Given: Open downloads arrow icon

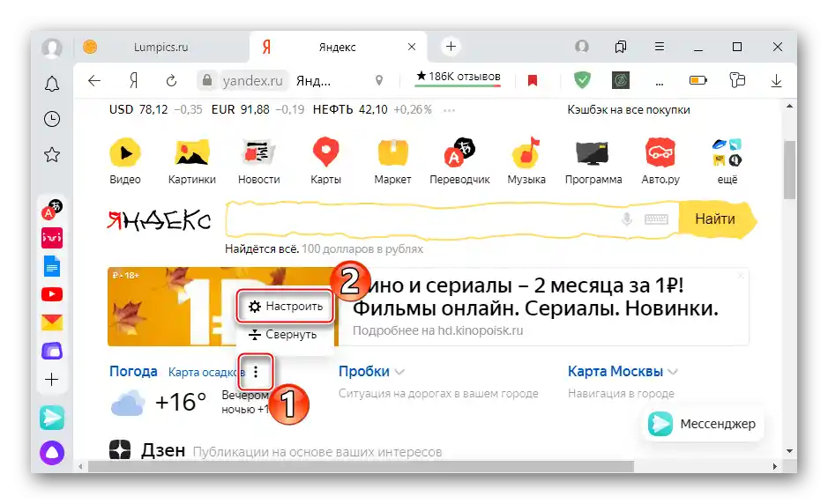Looking at the screenshot, I should pos(776,81).
